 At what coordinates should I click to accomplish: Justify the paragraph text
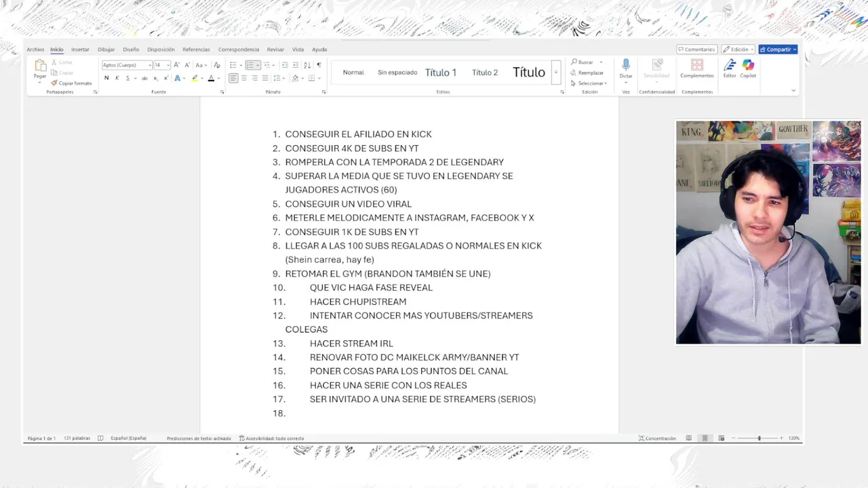[265, 78]
